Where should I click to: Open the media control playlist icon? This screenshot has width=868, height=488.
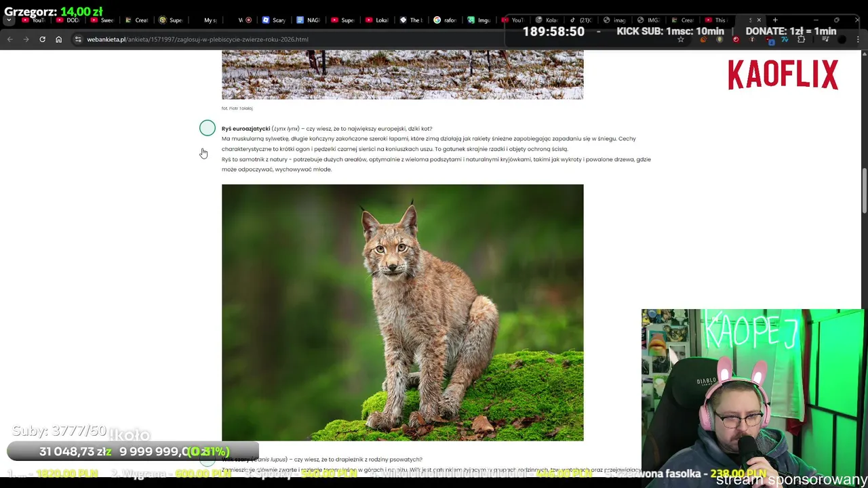click(825, 39)
